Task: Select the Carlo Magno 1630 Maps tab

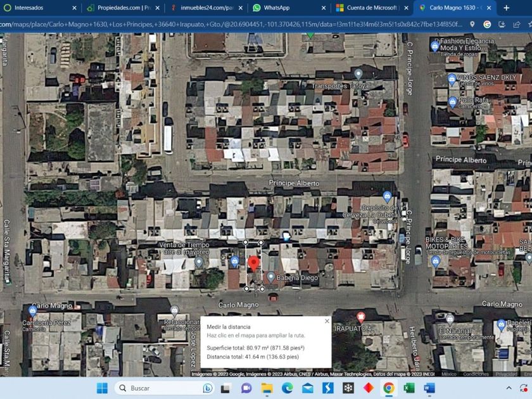Action: 455,8
